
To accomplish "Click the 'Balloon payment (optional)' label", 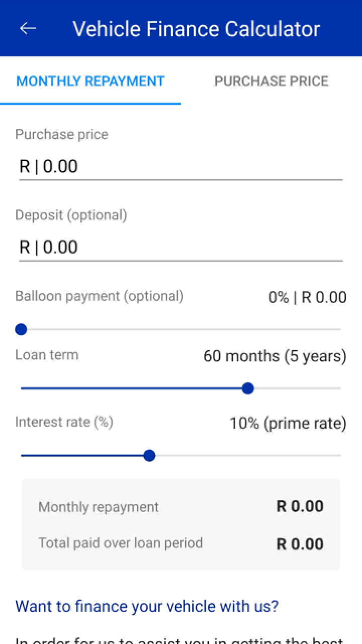I will tap(100, 296).
